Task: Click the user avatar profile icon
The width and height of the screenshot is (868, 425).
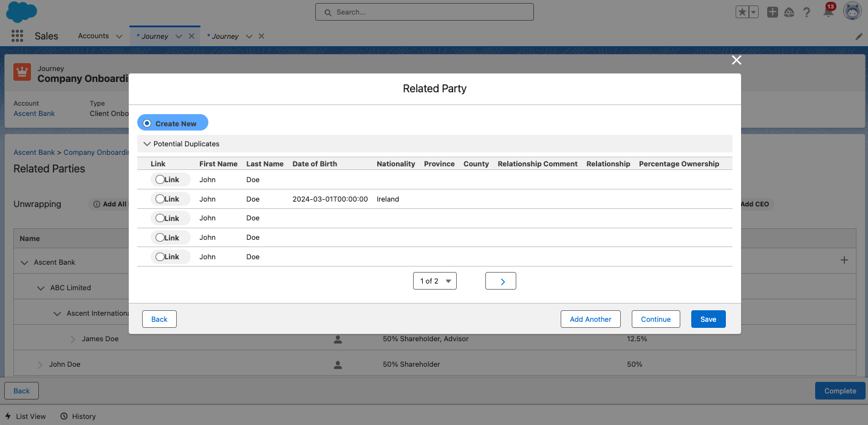Action: (x=852, y=12)
